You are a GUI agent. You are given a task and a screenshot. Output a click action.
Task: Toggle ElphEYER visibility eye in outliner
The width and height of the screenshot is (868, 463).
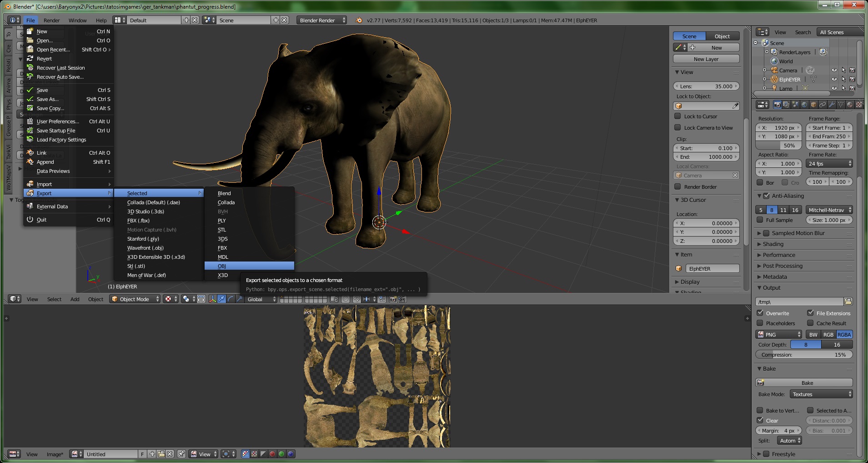click(834, 79)
